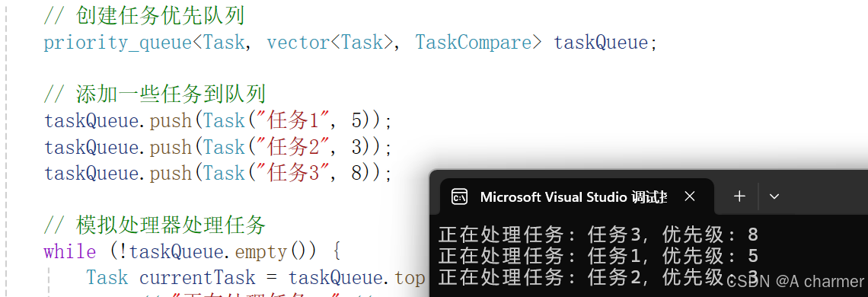The width and height of the screenshot is (868, 297).
Task: Place cursor on TaskCompare type name
Action: (474, 43)
